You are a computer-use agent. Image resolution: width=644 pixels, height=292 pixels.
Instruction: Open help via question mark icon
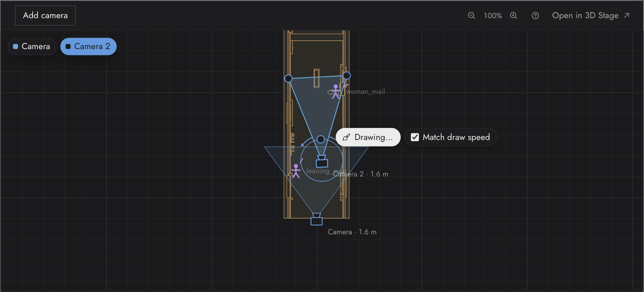point(535,15)
